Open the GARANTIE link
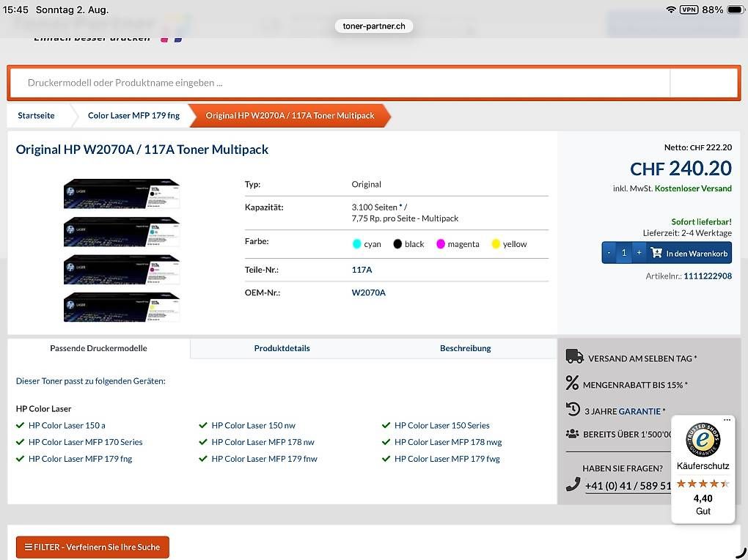This screenshot has height=560, width=748. [639, 411]
